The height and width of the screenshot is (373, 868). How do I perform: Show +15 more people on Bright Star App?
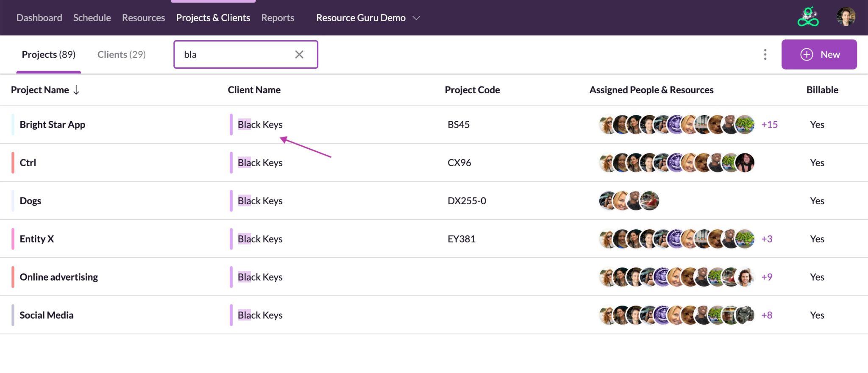tap(769, 125)
